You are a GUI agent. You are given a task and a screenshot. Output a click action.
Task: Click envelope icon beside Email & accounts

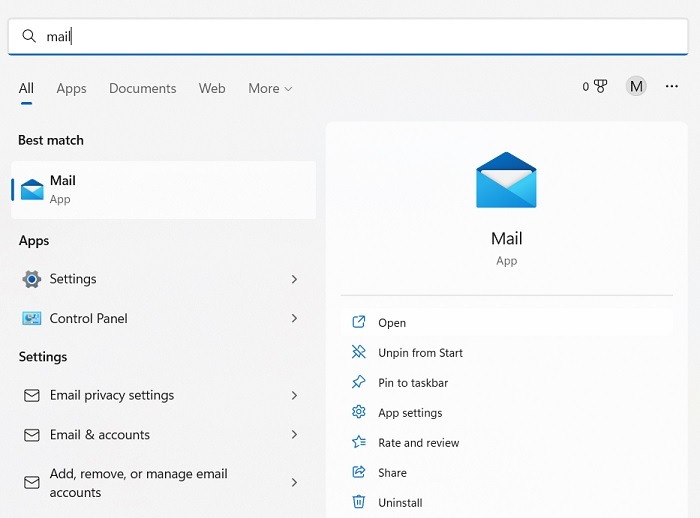coord(32,434)
